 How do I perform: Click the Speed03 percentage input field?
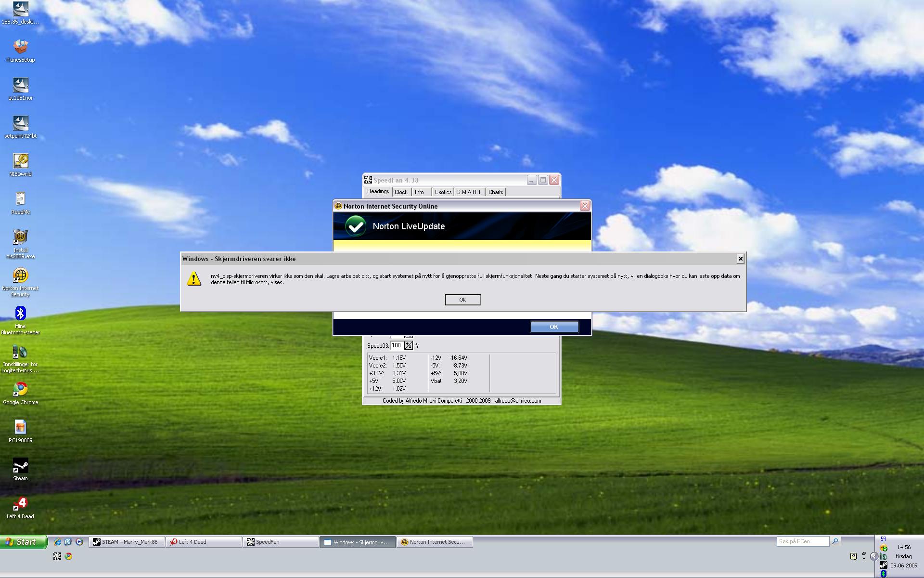click(x=397, y=345)
